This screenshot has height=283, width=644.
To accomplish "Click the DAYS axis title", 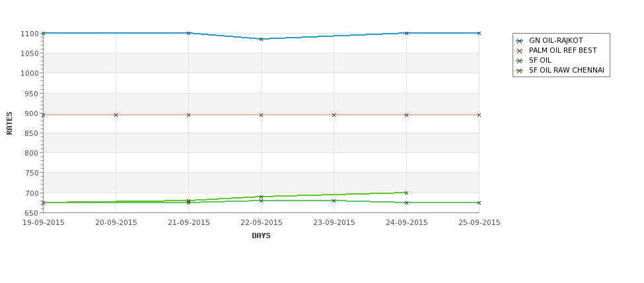I will (x=261, y=236).
